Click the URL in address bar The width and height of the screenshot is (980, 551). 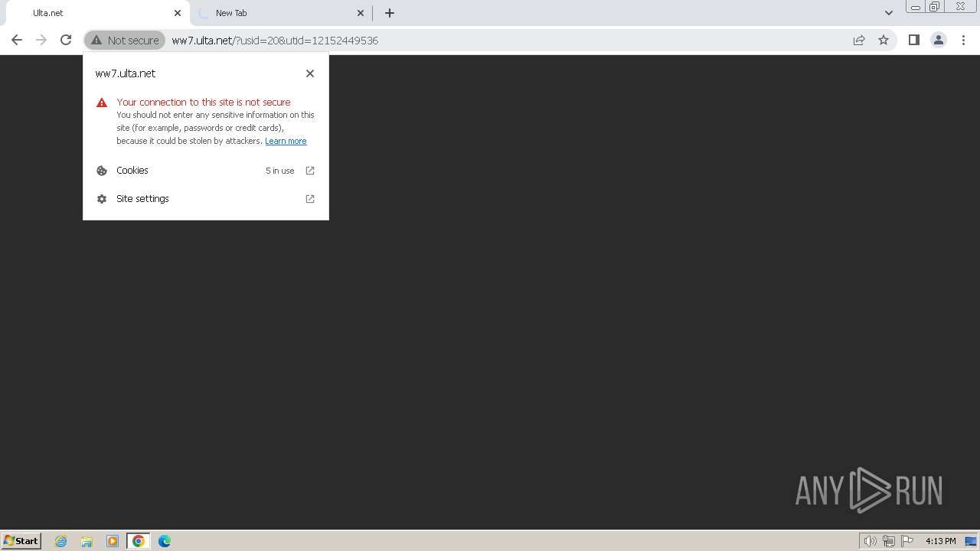coord(275,41)
